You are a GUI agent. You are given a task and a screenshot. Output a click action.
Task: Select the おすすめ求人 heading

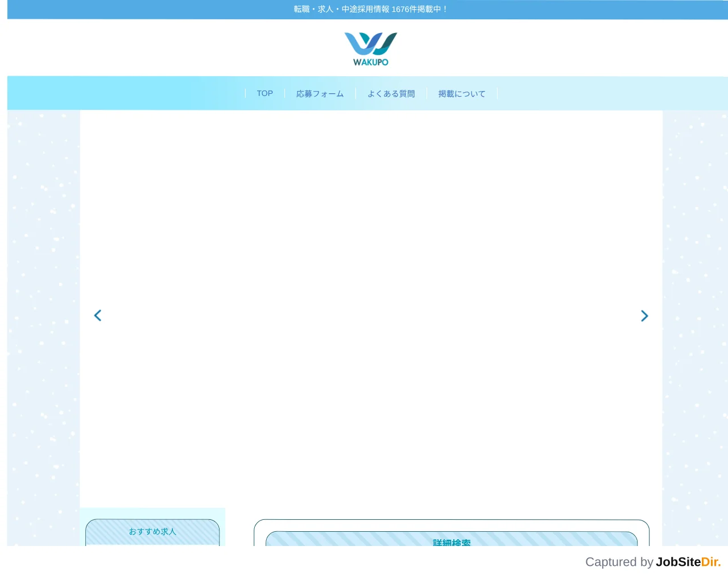pos(152,531)
